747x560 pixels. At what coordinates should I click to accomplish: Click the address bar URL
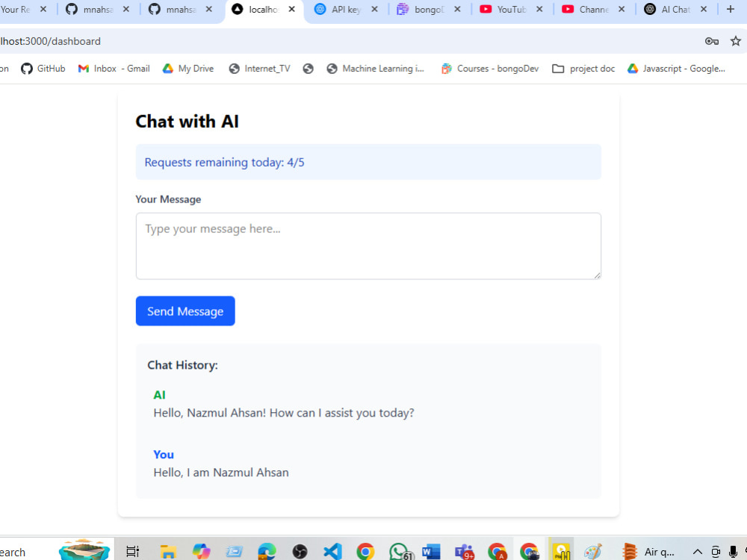pos(50,41)
